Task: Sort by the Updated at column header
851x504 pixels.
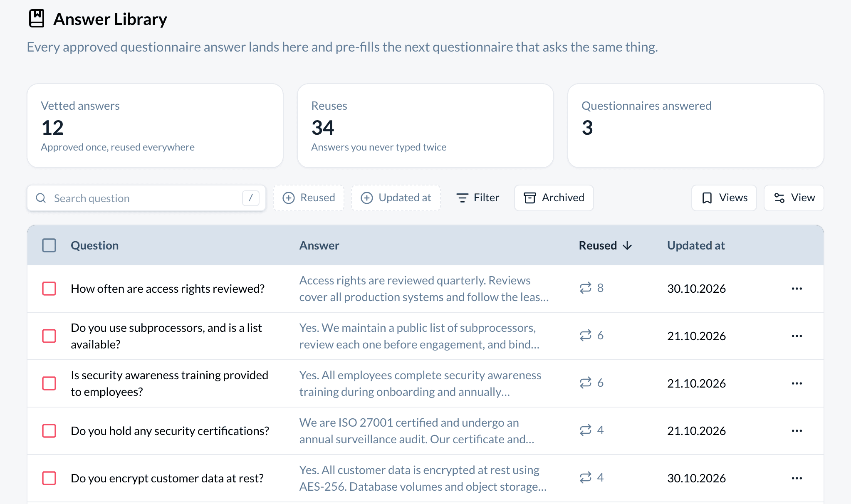Action: coord(696,245)
